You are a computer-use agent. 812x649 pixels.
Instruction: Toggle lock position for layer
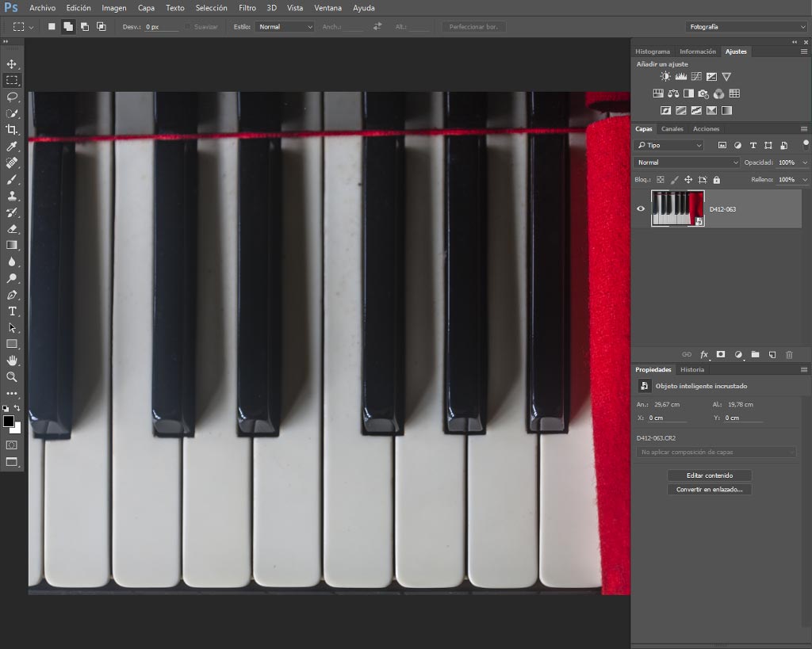click(688, 180)
